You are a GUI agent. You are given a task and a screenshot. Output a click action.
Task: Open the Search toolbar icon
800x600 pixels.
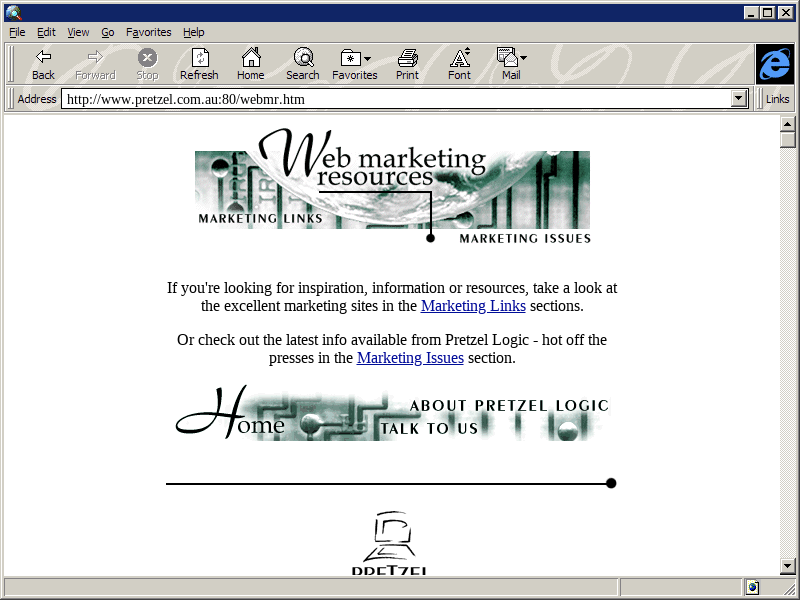point(302,58)
